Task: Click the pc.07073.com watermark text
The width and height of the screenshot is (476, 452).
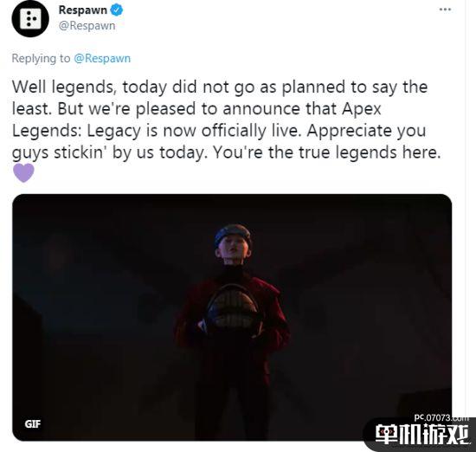Action: 441,418
